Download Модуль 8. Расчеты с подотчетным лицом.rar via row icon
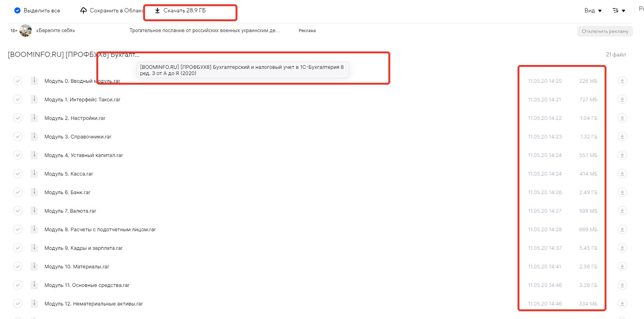 pos(622,229)
